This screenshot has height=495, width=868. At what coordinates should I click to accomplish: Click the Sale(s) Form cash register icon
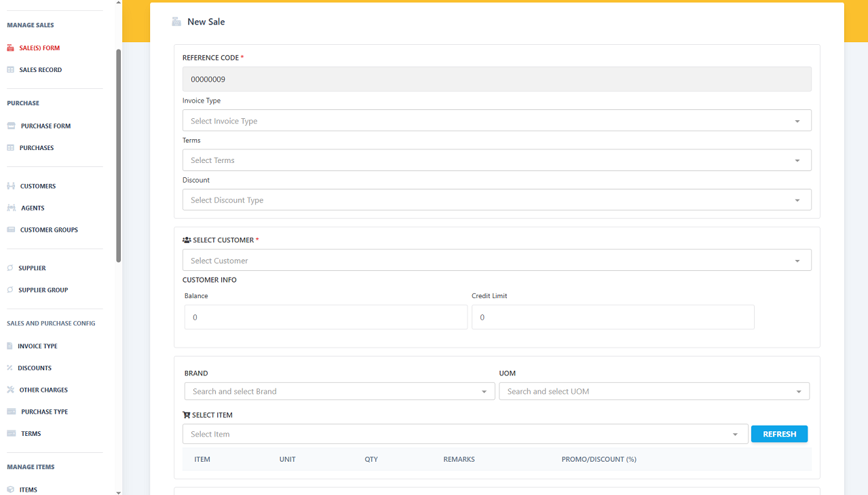point(10,48)
